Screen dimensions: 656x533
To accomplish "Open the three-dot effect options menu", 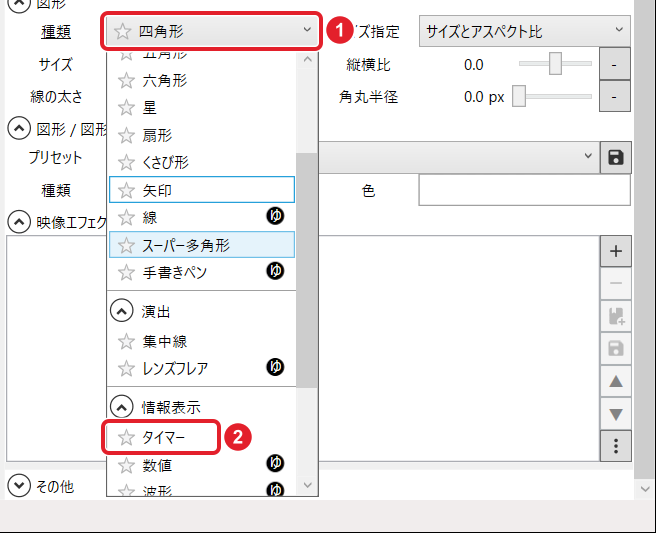I will click(616, 446).
